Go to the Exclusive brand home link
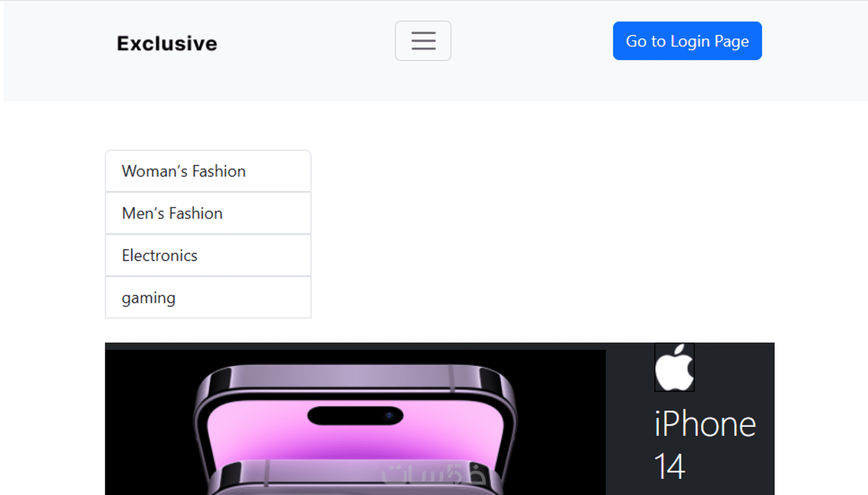The width and height of the screenshot is (868, 495). (167, 43)
